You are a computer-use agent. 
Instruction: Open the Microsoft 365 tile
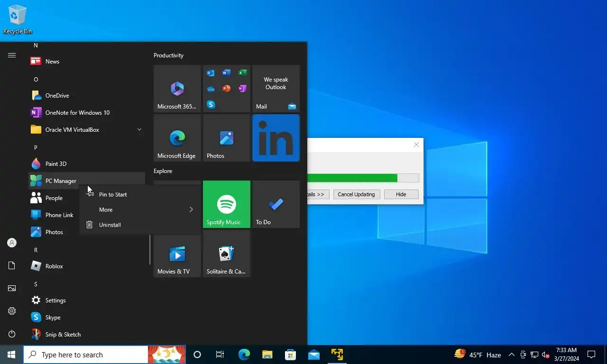pyautogui.click(x=177, y=89)
